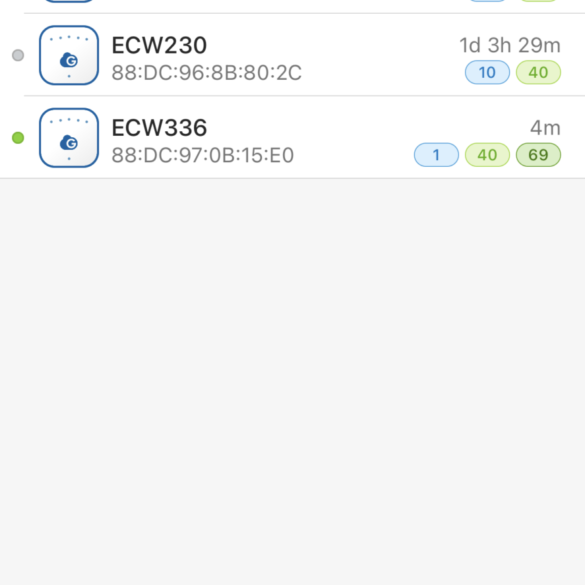Open the ECW230 access point icon

point(69,55)
